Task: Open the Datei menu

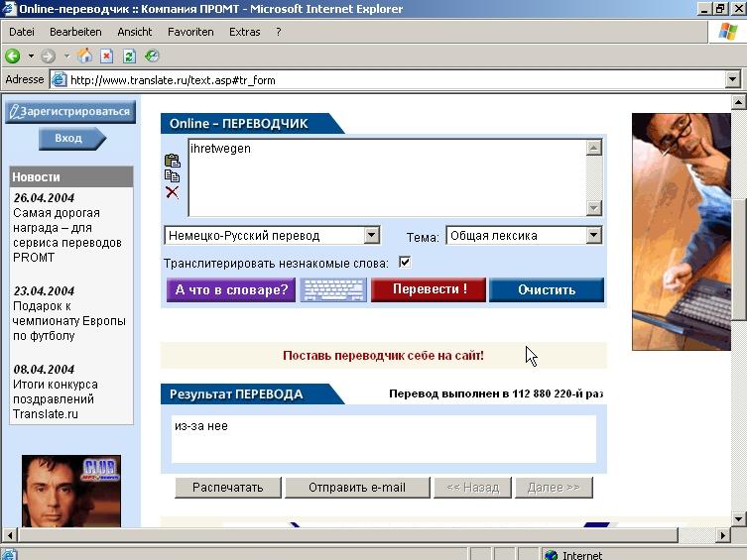Action: (22, 32)
